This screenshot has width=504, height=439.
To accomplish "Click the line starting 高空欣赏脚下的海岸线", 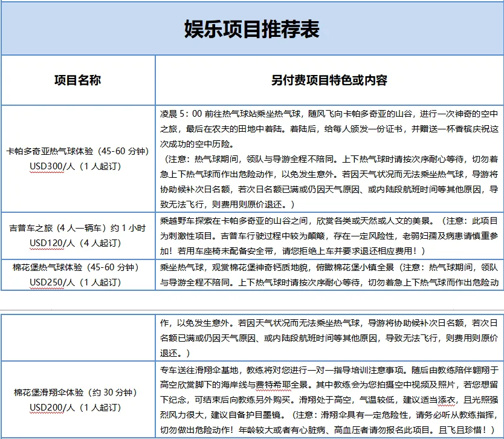I will coord(329,385).
